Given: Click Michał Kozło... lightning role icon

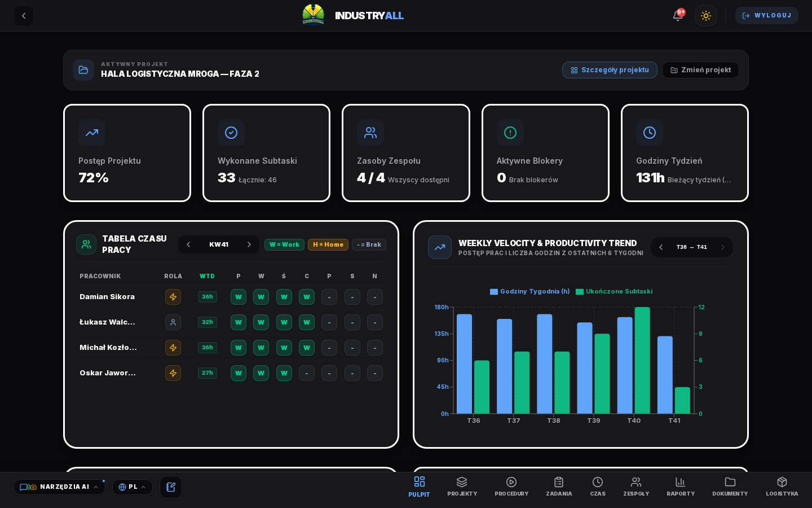Looking at the screenshot, I should tap(173, 348).
